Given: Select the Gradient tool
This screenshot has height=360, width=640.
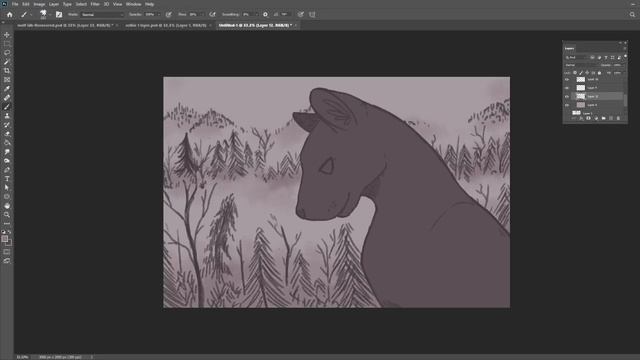Looking at the screenshot, I should click(x=7, y=143).
